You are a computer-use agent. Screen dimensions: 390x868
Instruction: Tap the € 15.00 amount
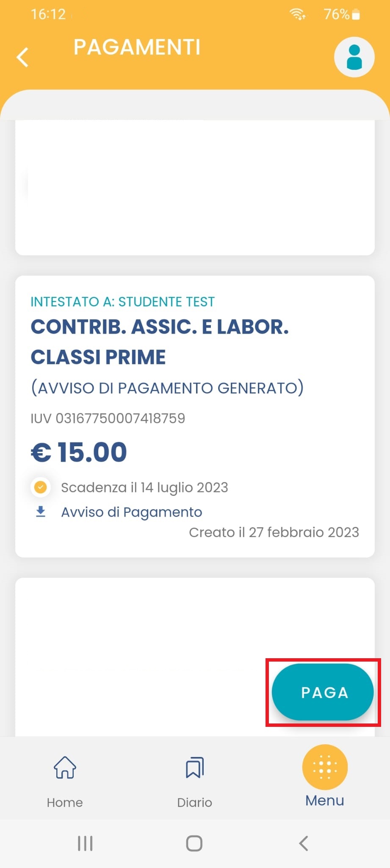pyautogui.click(x=79, y=452)
